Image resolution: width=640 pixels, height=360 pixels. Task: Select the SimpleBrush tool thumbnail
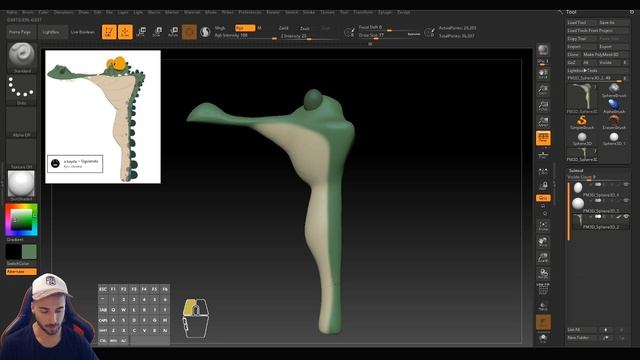(x=582, y=122)
